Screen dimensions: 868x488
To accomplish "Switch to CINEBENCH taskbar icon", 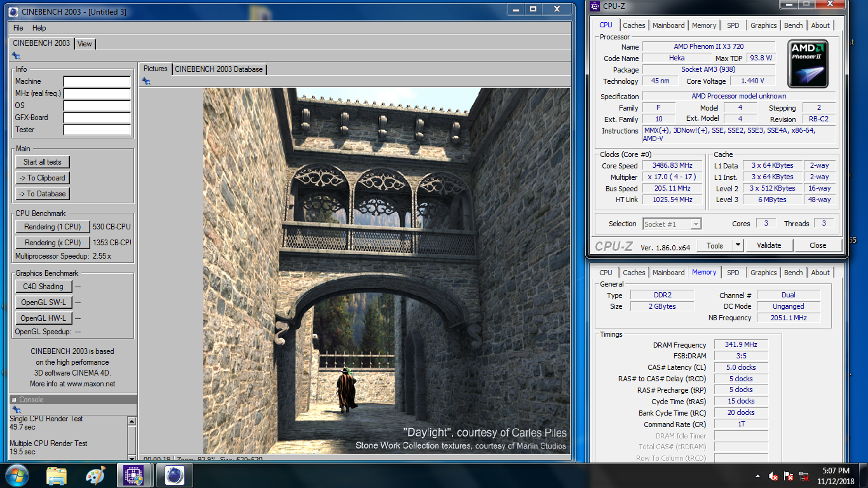I will click(x=174, y=475).
